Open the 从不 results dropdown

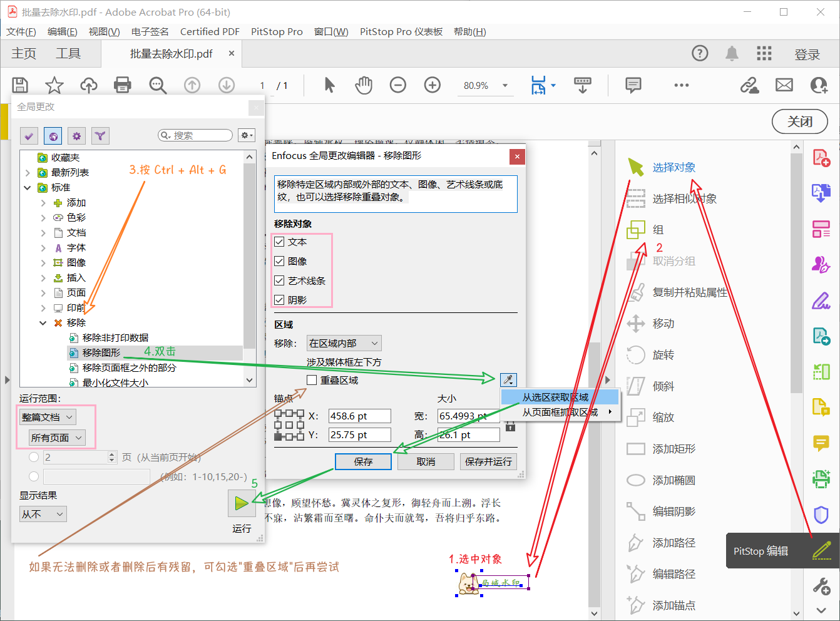coord(43,514)
